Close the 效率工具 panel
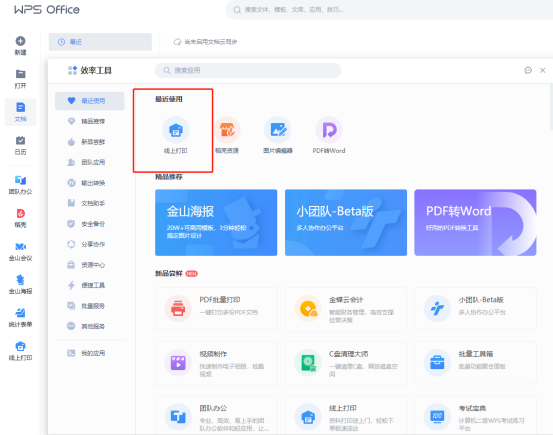Viewport: 553px width, 435px height. coord(543,71)
